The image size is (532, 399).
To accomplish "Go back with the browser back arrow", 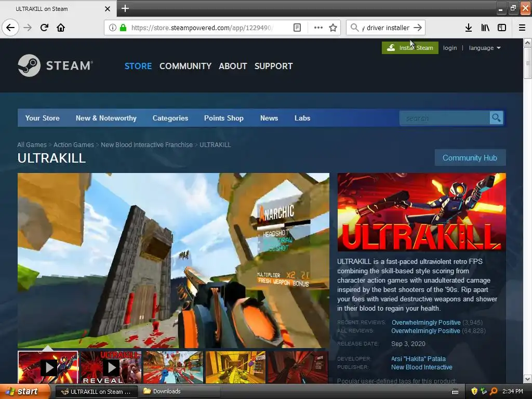I will tap(10, 28).
